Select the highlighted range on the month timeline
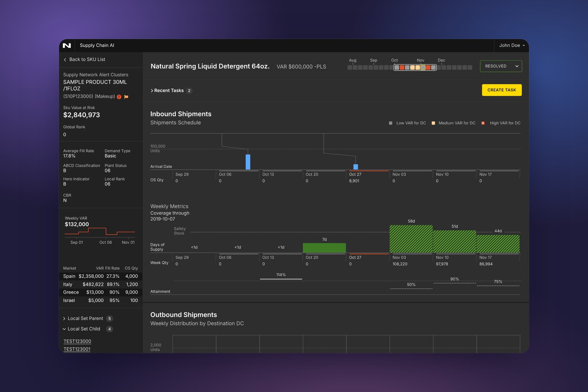 [x=415, y=67]
